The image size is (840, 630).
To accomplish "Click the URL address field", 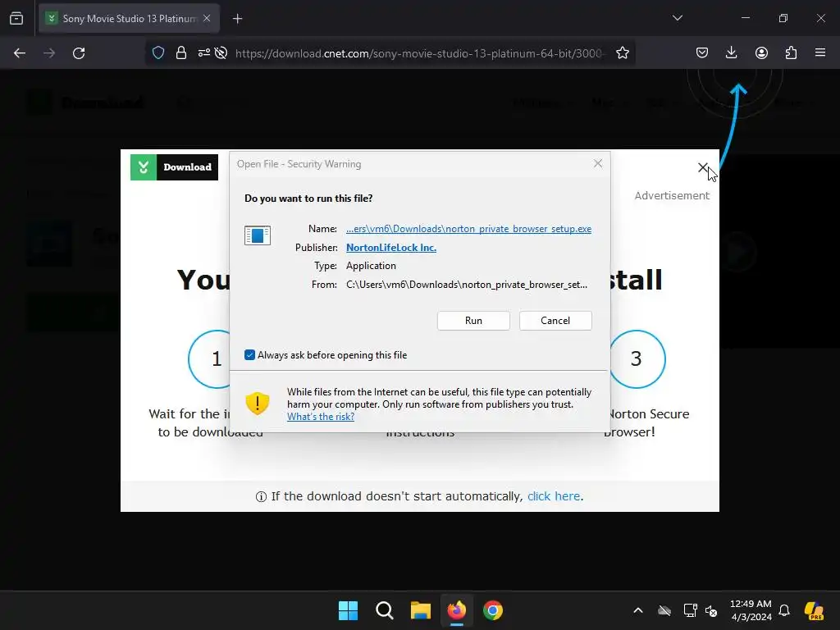I will (420, 53).
